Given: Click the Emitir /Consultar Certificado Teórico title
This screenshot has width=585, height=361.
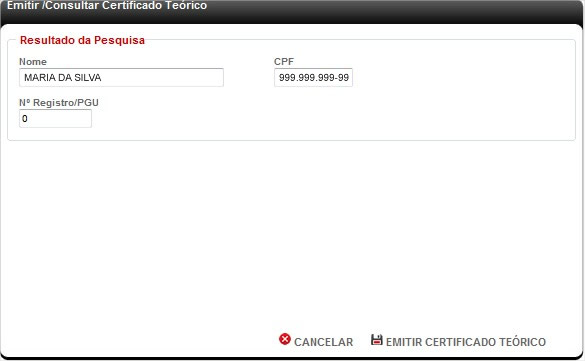Looking at the screenshot, I should click(x=107, y=6).
